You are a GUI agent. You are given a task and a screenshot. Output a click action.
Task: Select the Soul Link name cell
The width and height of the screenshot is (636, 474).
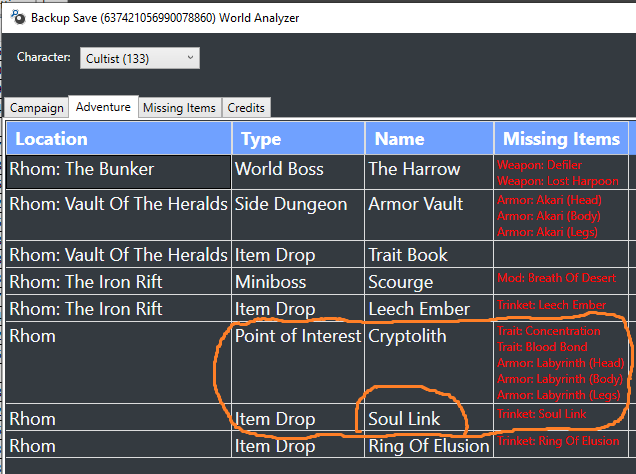point(429,417)
